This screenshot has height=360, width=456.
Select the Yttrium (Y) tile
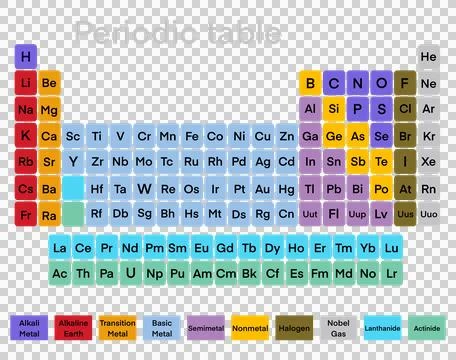73,162
